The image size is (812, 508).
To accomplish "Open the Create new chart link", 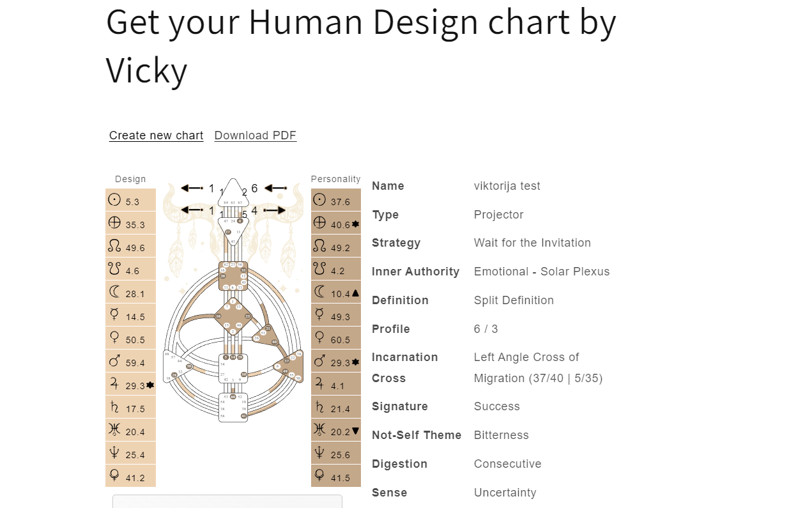I will point(157,135).
